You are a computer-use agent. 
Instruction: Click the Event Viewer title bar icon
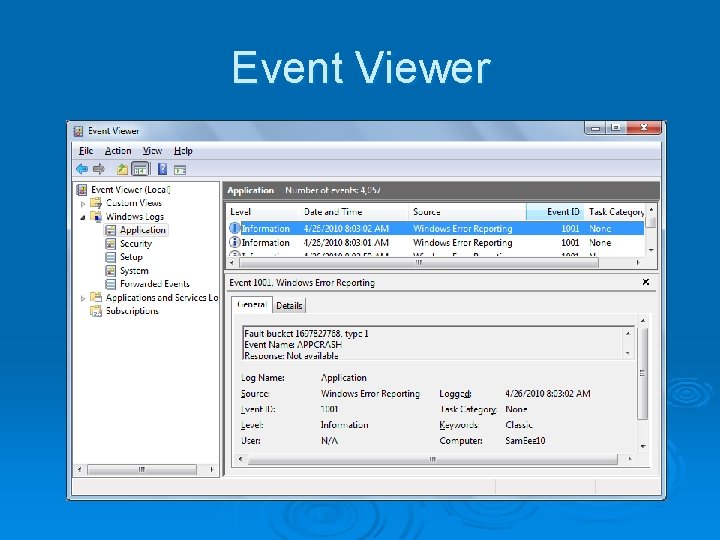(79, 131)
